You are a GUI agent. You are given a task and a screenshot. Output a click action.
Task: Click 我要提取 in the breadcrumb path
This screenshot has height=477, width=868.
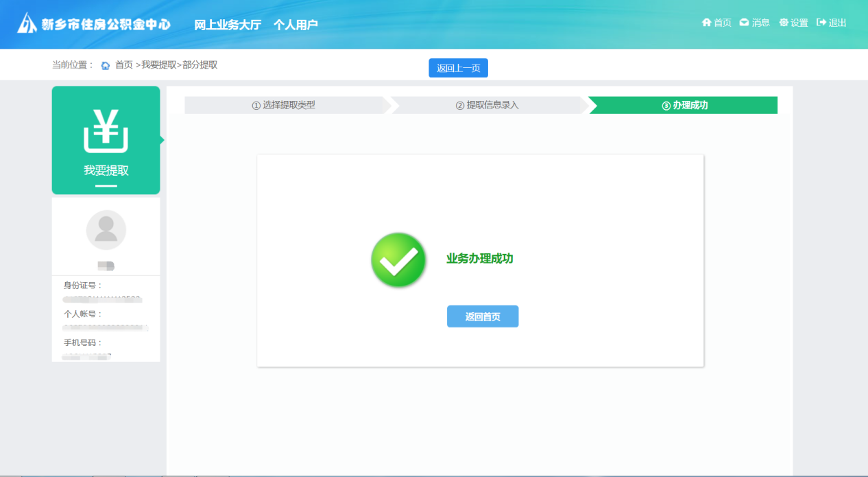[158, 65]
